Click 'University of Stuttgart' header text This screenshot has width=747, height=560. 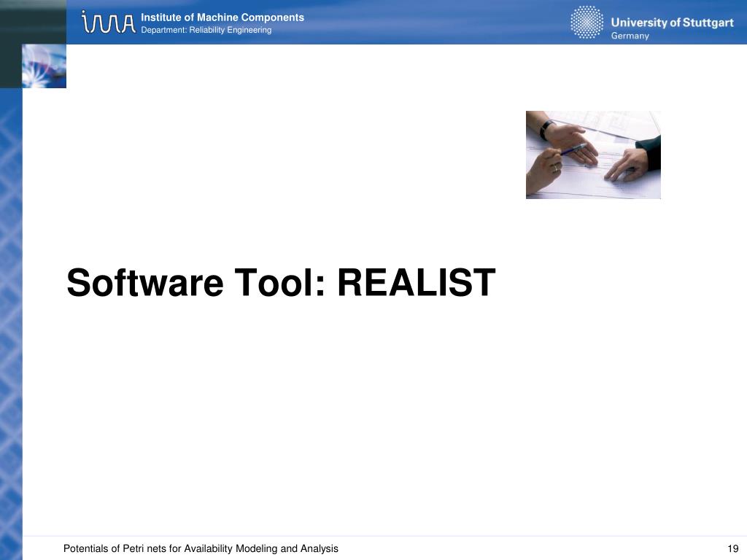[x=672, y=23]
